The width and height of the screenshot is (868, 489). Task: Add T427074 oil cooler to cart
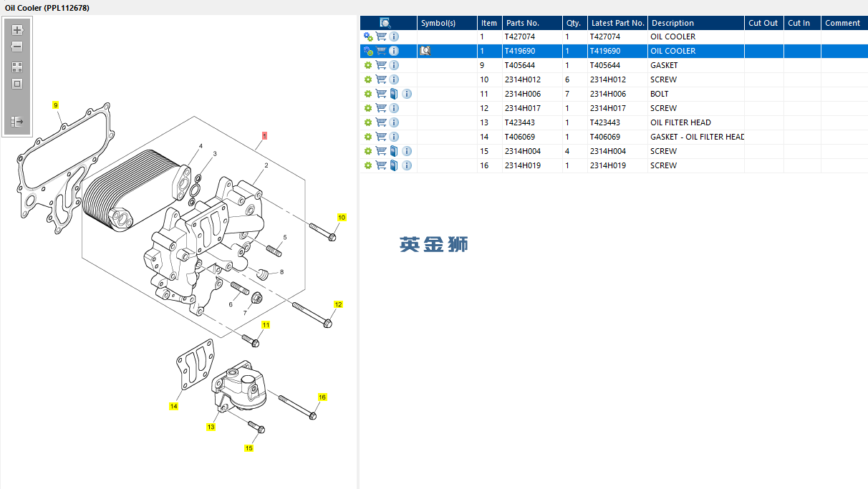pyautogui.click(x=381, y=37)
